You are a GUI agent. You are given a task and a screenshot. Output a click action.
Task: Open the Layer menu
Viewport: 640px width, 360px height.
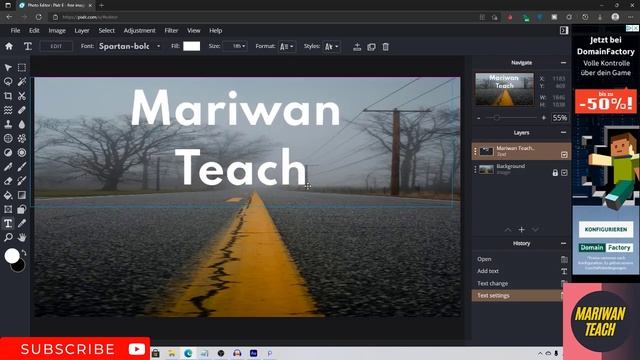pos(82,31)
